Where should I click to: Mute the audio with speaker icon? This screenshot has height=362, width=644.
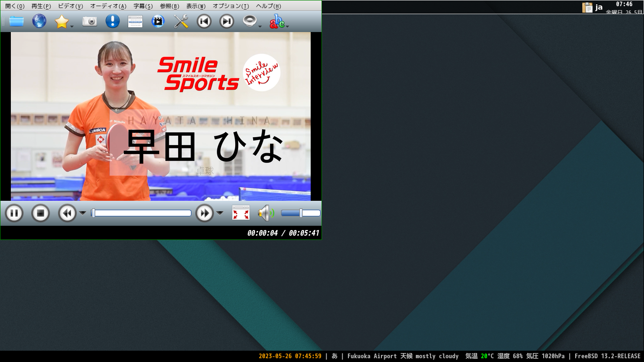[266, 214]
